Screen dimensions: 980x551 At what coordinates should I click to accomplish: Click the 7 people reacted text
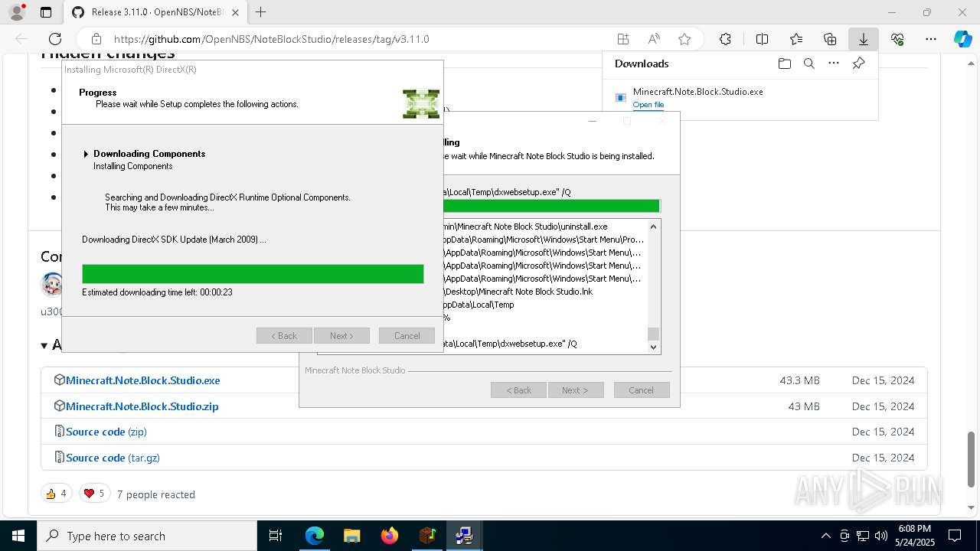click(x=156, y=494)
